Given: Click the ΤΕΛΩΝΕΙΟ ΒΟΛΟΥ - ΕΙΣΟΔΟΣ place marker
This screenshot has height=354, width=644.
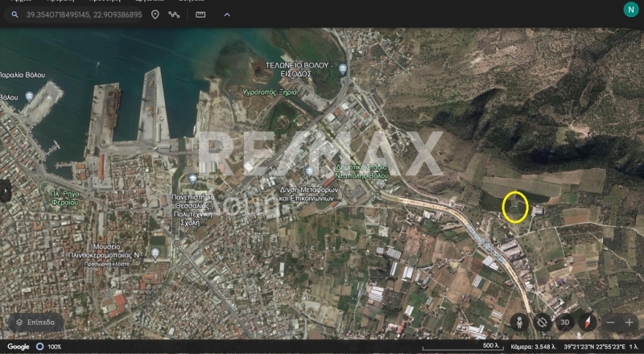Looking at the screenshot, I should point(344,69).
